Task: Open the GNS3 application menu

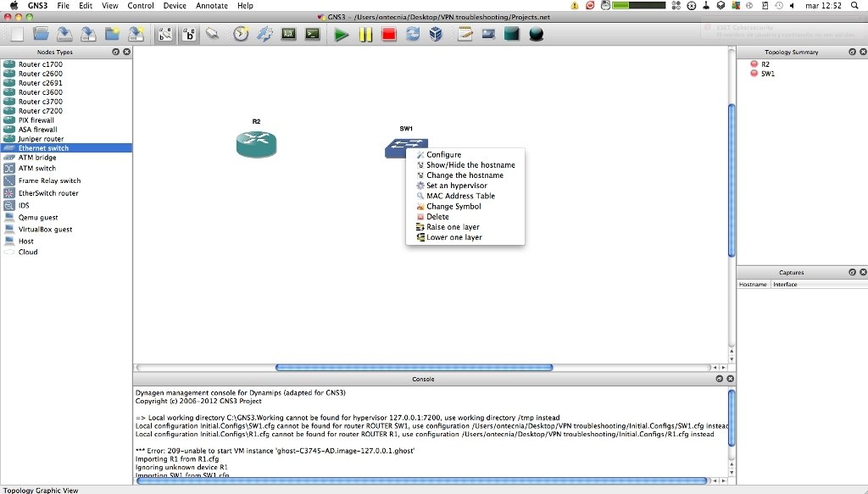Action: pos(37,6)
